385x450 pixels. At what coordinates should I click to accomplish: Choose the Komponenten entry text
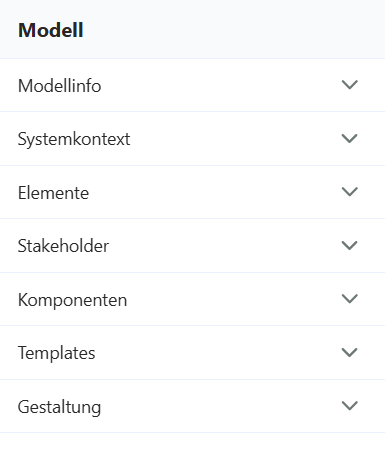72,300
